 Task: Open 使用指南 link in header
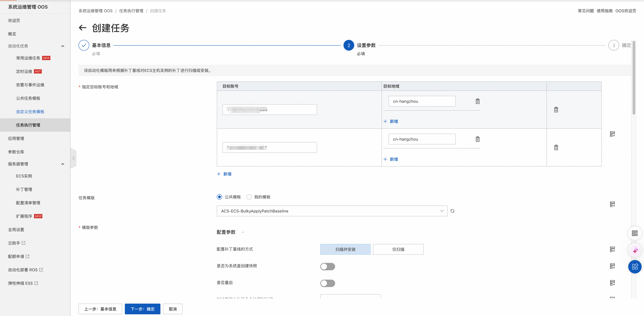click(605, 11)
